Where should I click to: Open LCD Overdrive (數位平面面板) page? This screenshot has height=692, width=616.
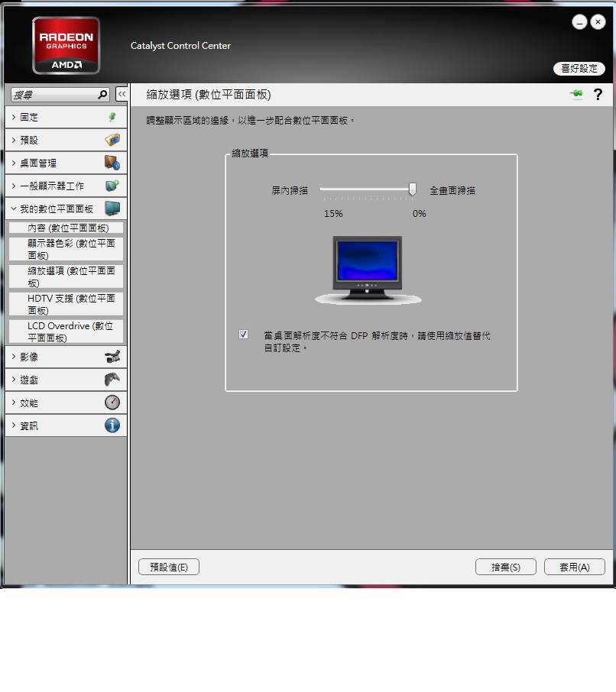(66, 331)
